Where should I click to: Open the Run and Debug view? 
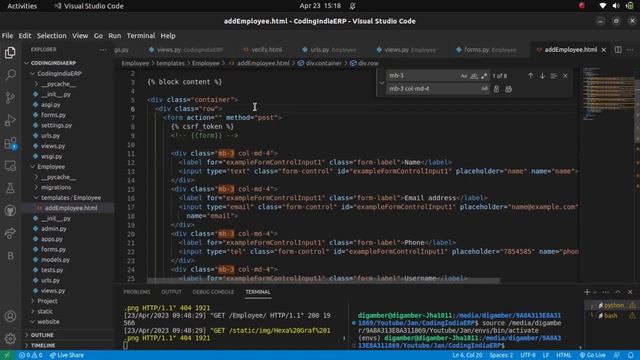[x=10, y=120]
